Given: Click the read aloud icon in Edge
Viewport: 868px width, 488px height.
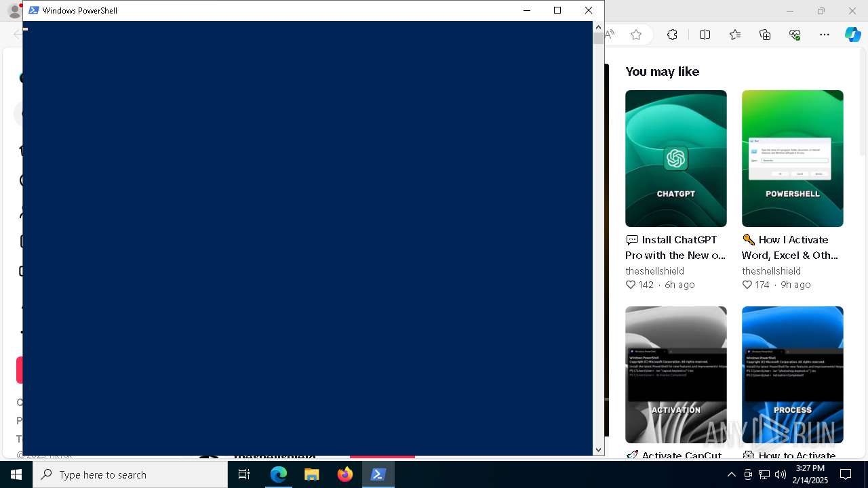Looking at the screenshot, I should click(610, 35).
